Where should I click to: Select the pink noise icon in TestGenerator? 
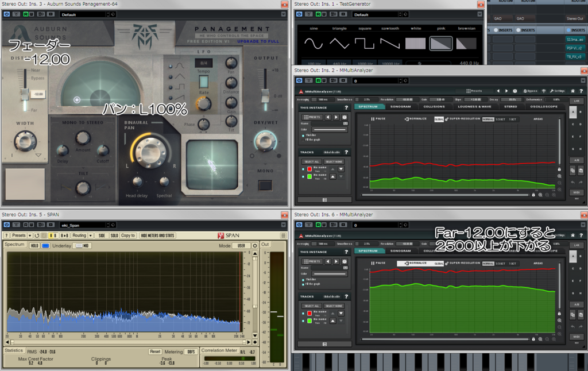tap(440, 44)
